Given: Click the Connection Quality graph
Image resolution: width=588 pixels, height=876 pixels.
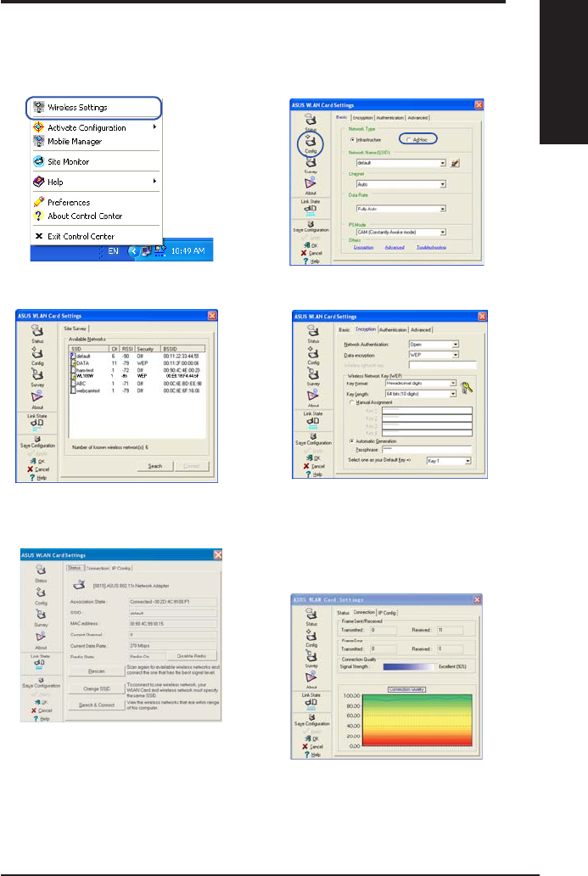Looking at the screenshot, I should (x=417, y=720).
